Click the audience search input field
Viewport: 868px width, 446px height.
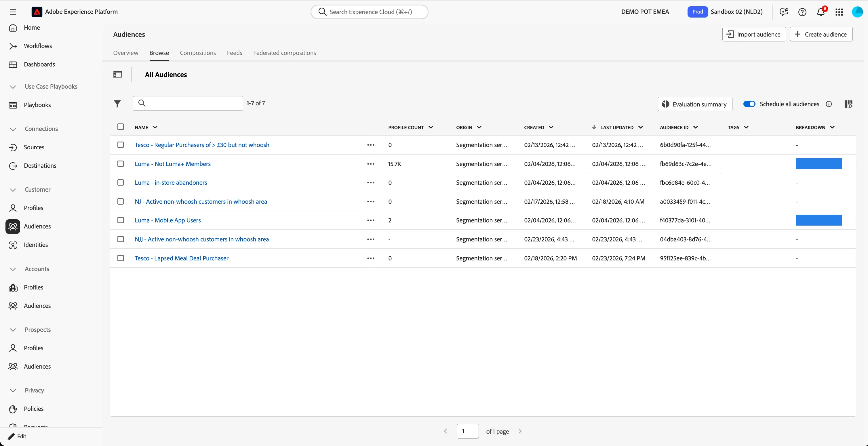[188, 103]
